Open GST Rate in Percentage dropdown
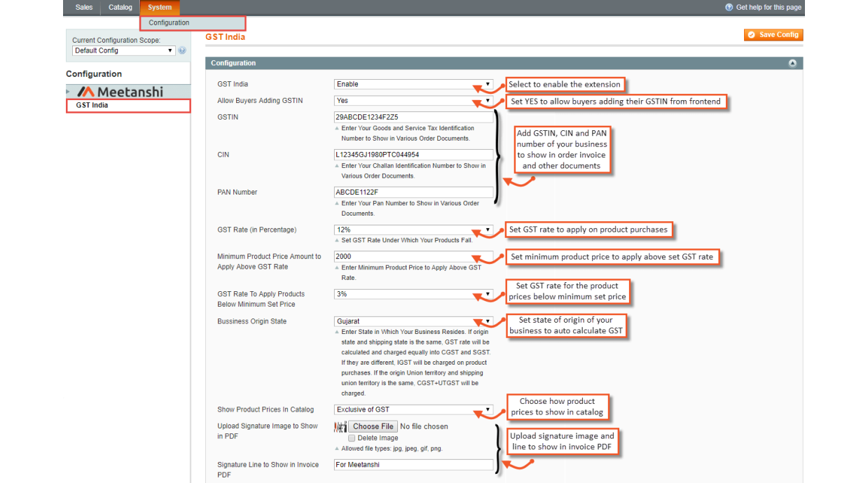868x483 pixels. pos(413,230)
